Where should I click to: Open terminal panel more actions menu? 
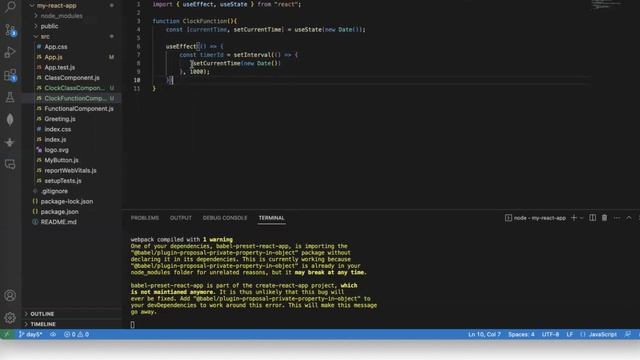tap(617, 218)
